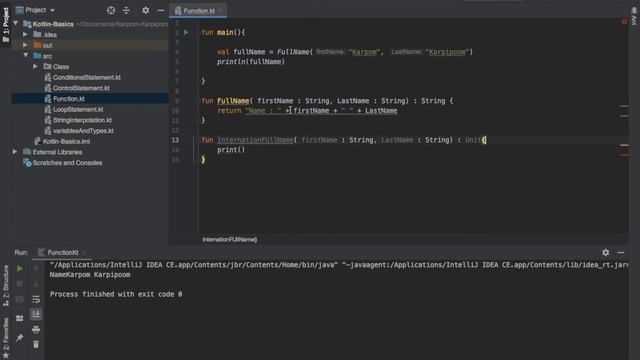This screenshot has width=640, height=360.
Task: Click the FullName function declaration
Action: coord(233,101)
